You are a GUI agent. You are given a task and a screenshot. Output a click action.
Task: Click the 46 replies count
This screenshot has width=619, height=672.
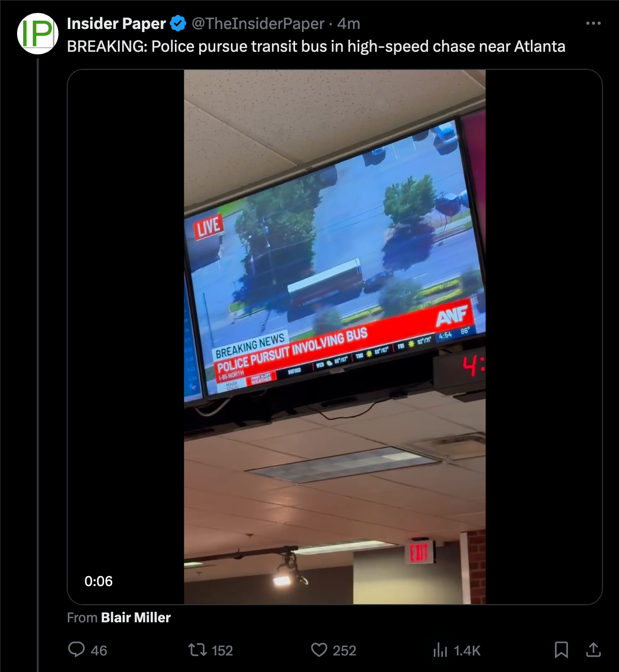(x=99, y=650)
